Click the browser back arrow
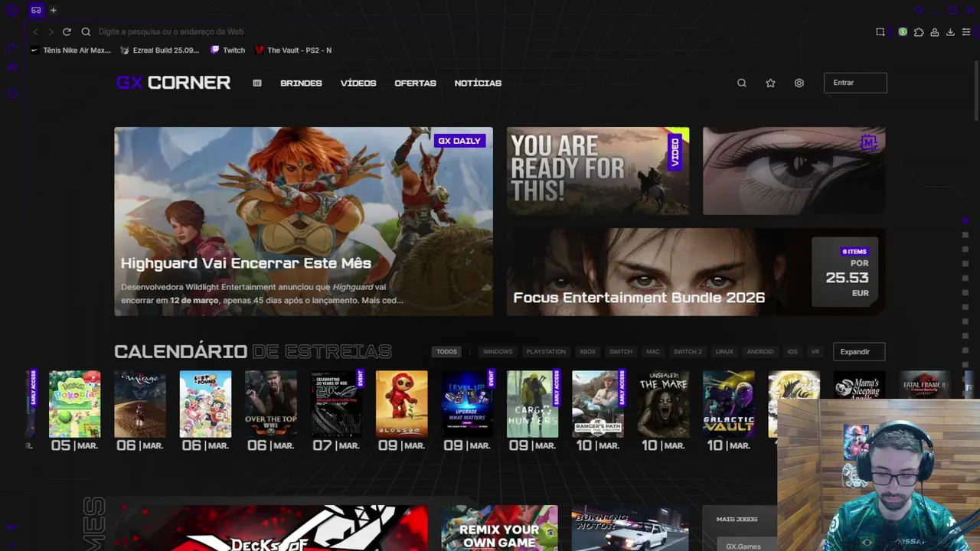This screenshot has height=551, width=980. point(35,31)
